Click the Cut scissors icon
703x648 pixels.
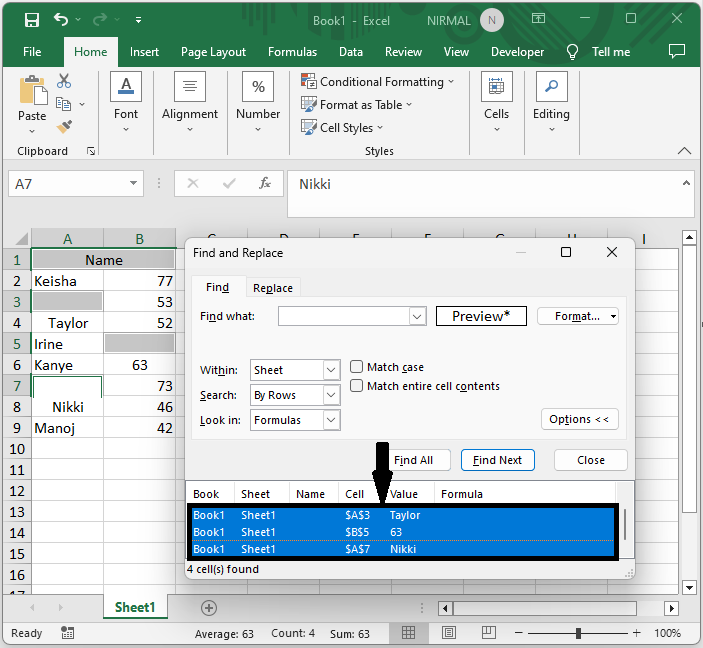click(x=64, y=81)
